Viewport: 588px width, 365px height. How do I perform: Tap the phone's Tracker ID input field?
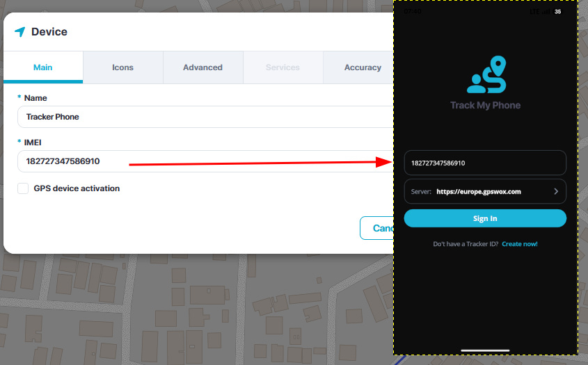tap(484, 163)
